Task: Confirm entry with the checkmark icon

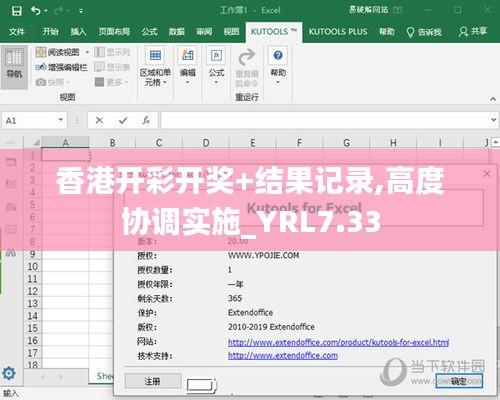Action: click(x=123, y=120)
